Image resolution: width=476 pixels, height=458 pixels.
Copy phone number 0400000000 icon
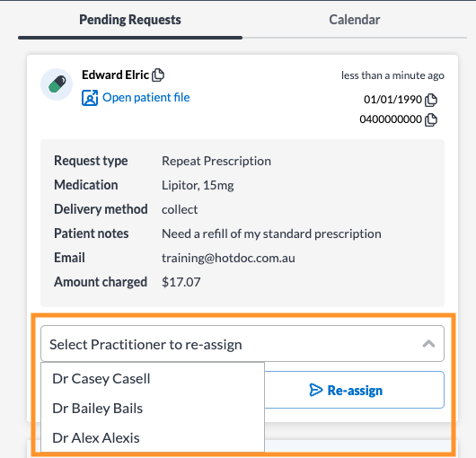tap(431, 119)
